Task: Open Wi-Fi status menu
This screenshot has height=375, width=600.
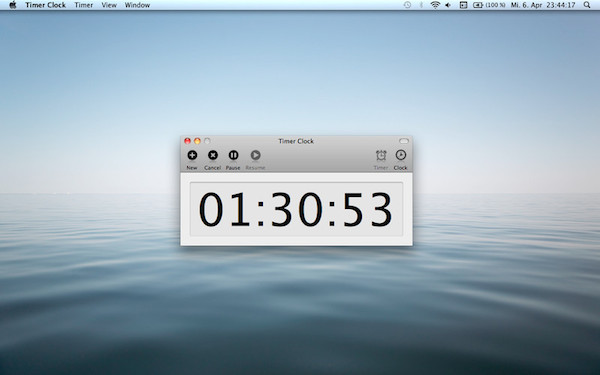Action: [x=435, y=5]
